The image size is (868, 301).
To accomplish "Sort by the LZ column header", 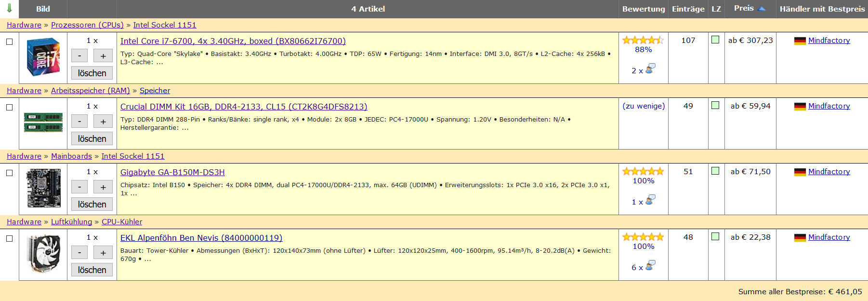I will [x=716, y=9].
